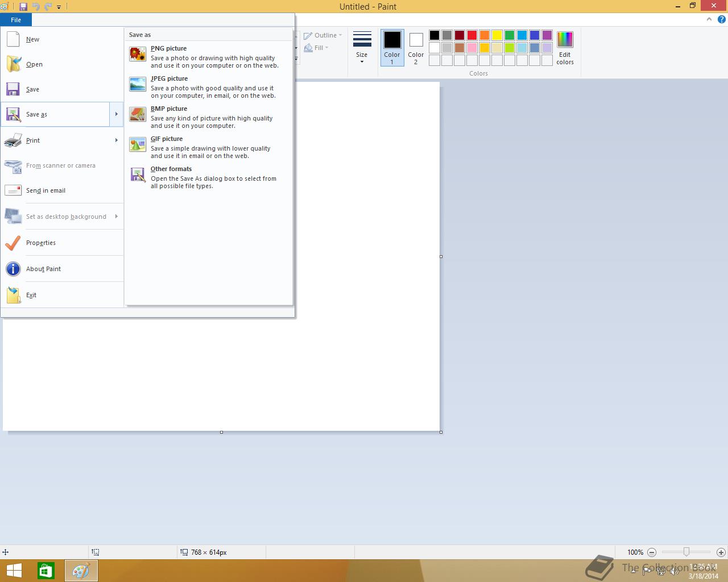Open the File tab
The width and height of the screenshot is (728, 582).
point(16,20)
